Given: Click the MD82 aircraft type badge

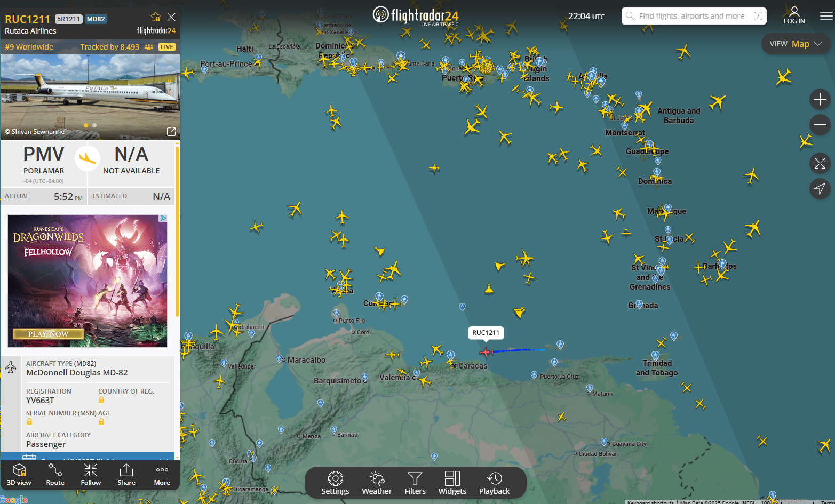Looking at the screenshot, I should tap(96, 19).
